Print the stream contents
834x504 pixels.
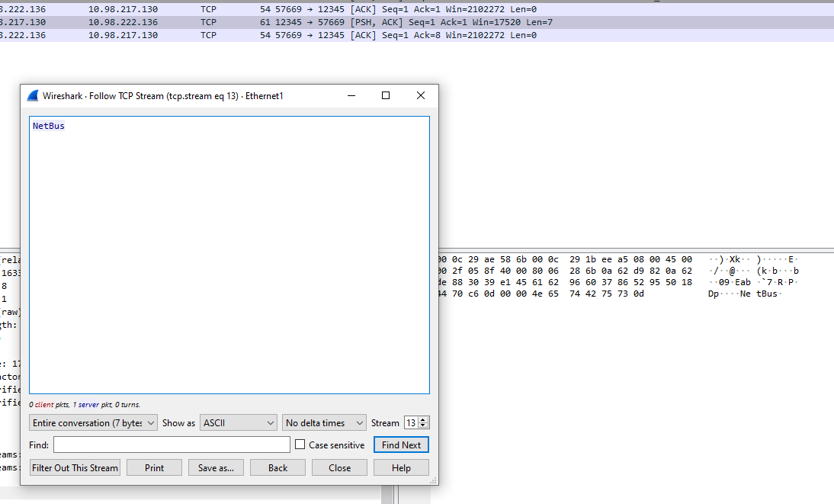[154, 468]
